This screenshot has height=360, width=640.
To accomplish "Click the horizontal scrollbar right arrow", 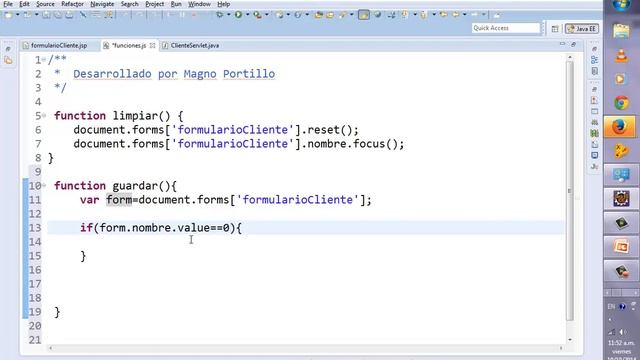I will [x=561, y=348].
